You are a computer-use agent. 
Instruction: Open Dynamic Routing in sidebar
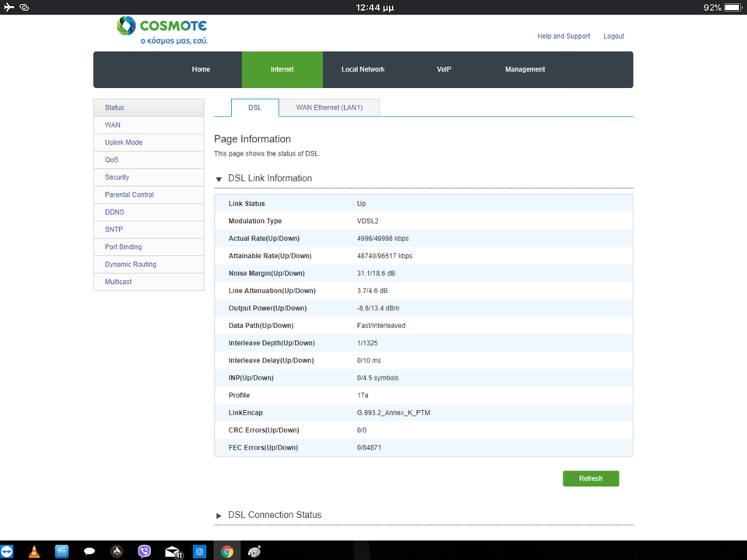click(149, 264)
